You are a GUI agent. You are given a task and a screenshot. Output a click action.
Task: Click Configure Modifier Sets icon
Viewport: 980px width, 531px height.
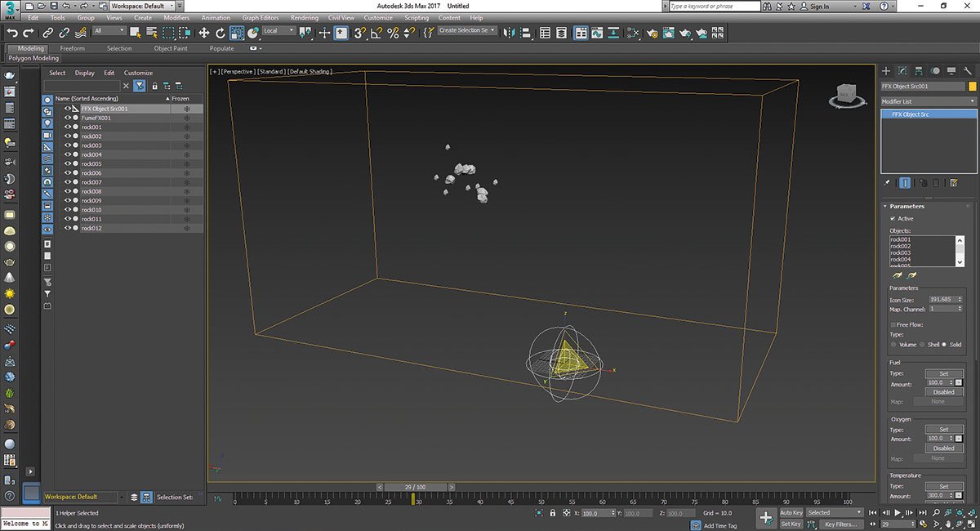(954, 183)
